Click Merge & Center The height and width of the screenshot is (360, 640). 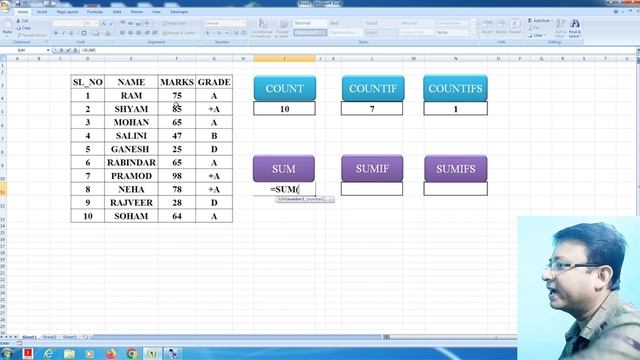pyautogui.click(x=180, y=33)
